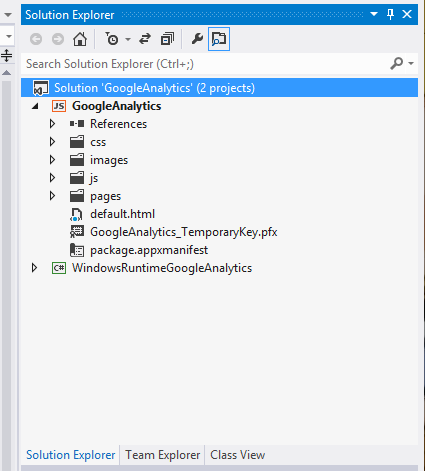Image resolution: width=425 pixels, height=471 pixels.
Task: Click the magnifier search icon
Action: (x=397, y=63)
